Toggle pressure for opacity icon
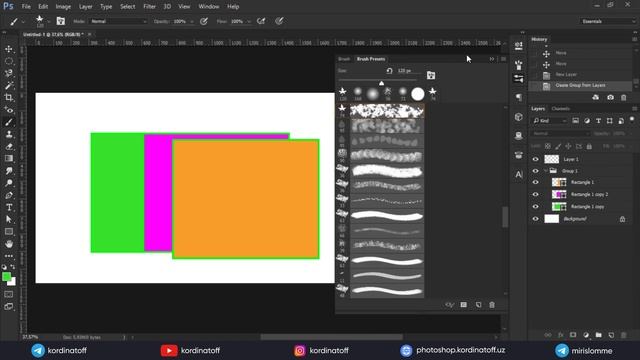The image size is (640, 360). click(x=204, y=21)
